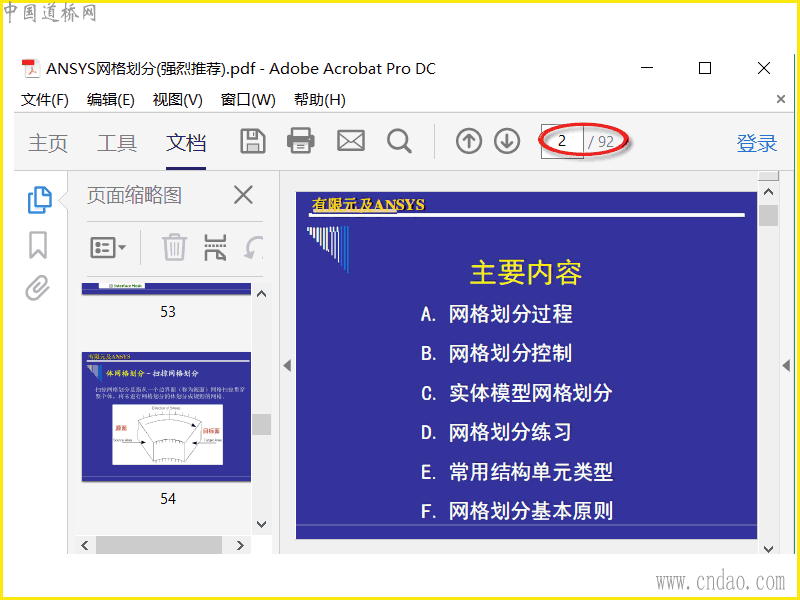Open the Attachments paperclip icon
The width and height of the screenshot is (800, 600).
click(x=38, y=288)
